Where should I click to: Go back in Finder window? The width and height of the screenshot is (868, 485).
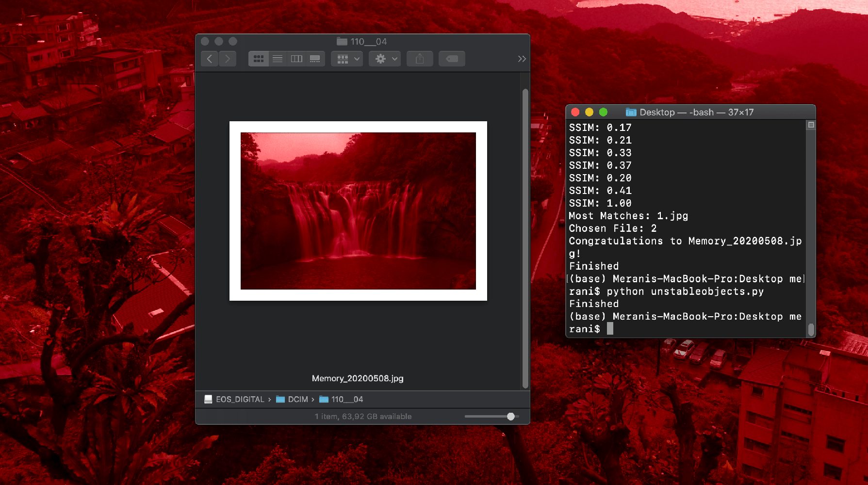(210, 59)
